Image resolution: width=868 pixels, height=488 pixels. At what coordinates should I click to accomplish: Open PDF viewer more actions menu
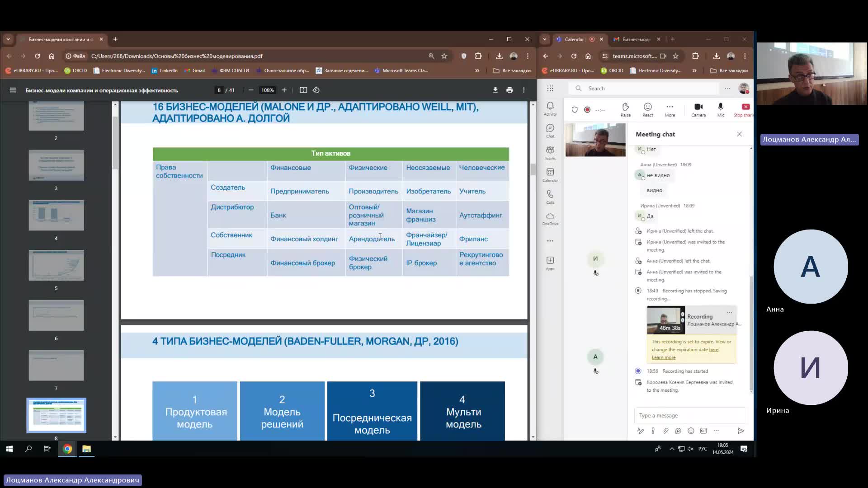coord(524,90)
